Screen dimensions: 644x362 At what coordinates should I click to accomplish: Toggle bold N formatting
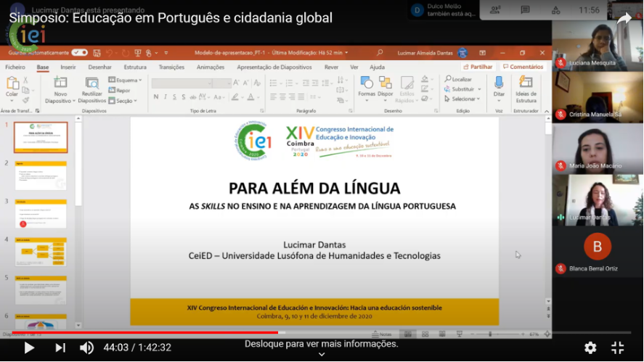coord(156,97)
